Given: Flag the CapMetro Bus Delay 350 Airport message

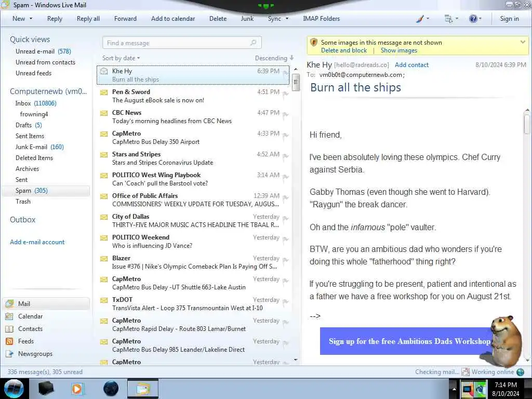Looking at the screenshot, I should pyautogui.click(x=286, y=136).
